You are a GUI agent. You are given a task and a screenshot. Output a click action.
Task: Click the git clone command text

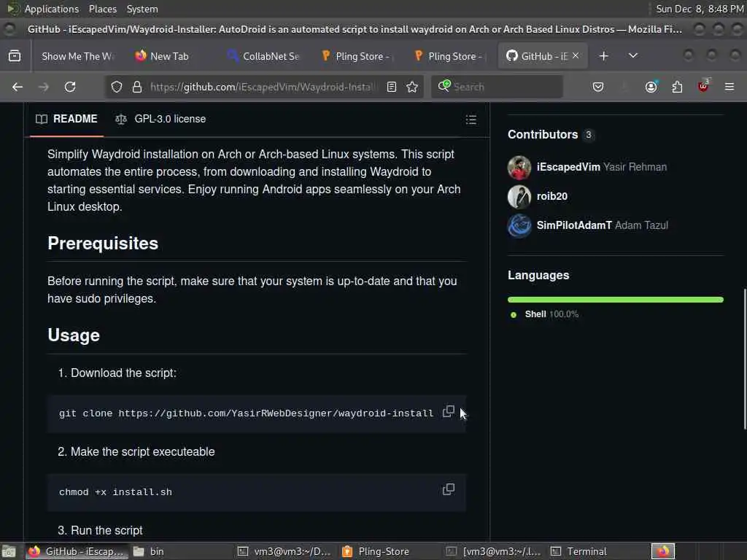[247, 413]
